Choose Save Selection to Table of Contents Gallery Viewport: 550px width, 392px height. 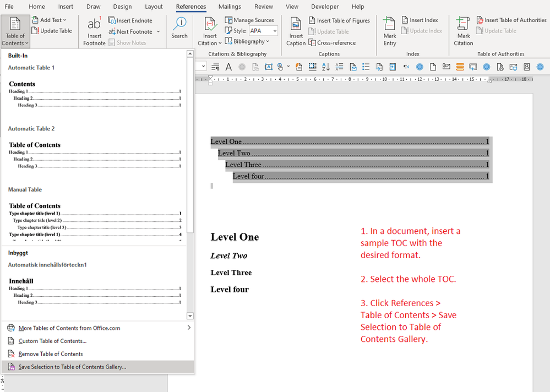tap(98, 367)
